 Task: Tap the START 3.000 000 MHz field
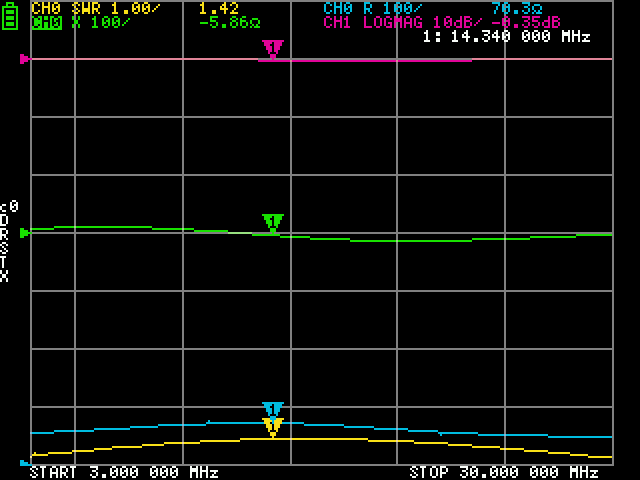(x=124, y=472)
